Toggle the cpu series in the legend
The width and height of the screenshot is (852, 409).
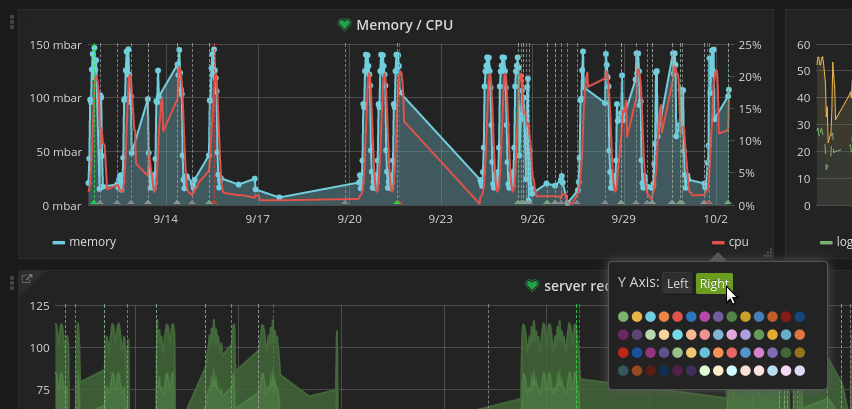click(x=738, y=242)
